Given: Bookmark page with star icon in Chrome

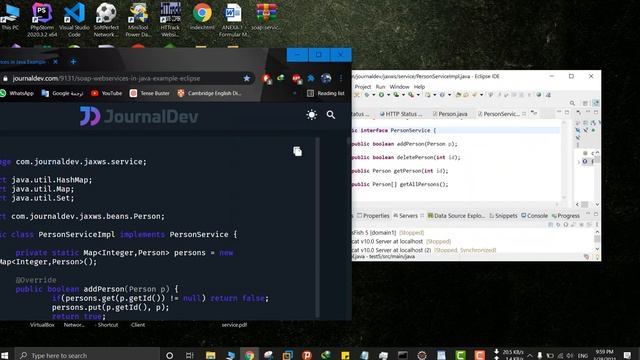Looking at the screenshot, I should [x=247, y=78].
